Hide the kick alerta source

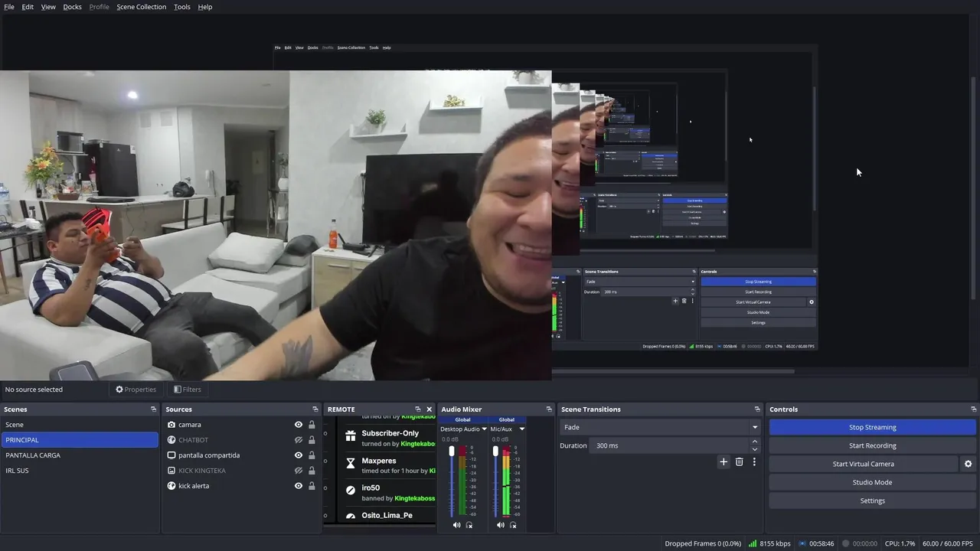coord(299,486)
